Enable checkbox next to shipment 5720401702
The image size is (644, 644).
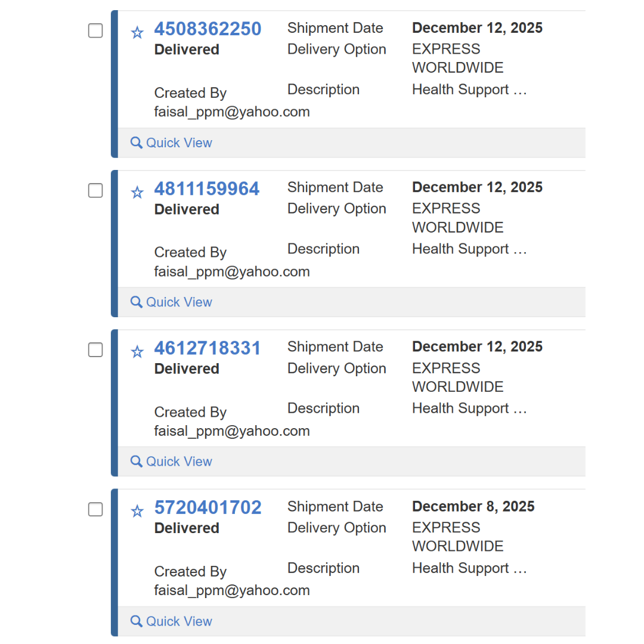[x=95, y=510]
